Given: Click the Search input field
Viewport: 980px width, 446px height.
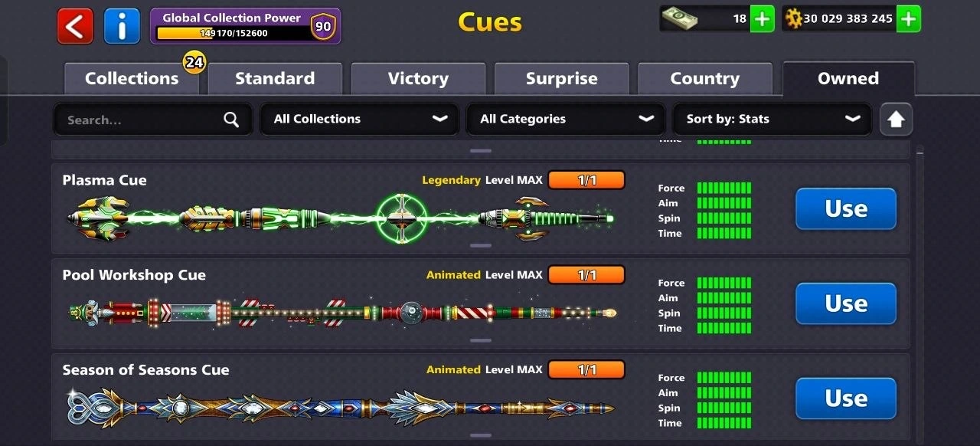Looking at the screenshot, I should (x=152, y=120).
